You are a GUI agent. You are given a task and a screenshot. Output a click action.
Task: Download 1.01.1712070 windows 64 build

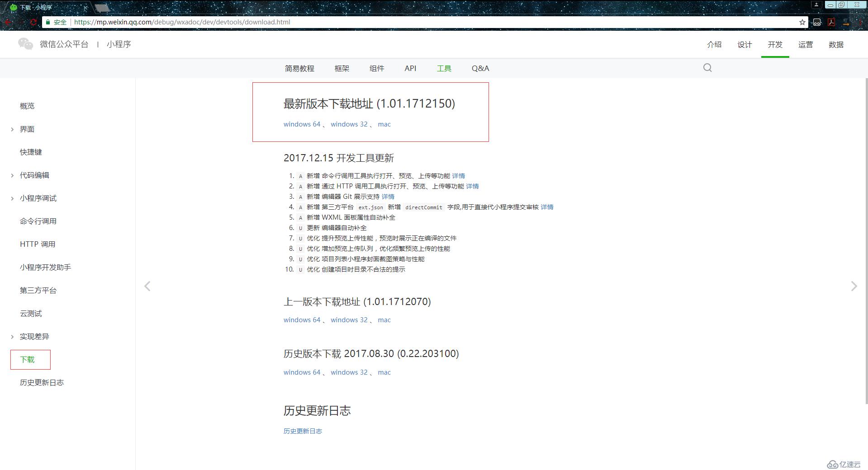tap(302, 320)
